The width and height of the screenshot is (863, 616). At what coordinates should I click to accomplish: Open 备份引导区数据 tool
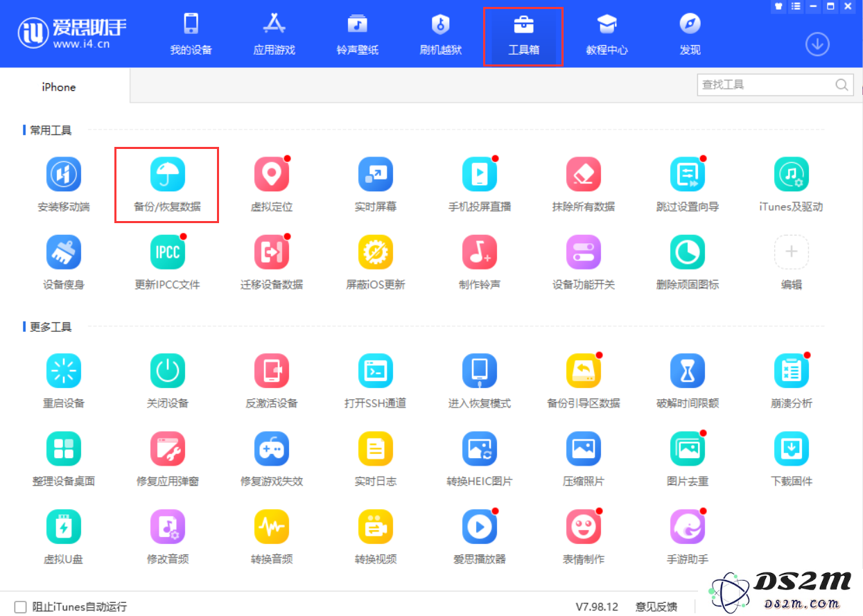coord(584,371)
